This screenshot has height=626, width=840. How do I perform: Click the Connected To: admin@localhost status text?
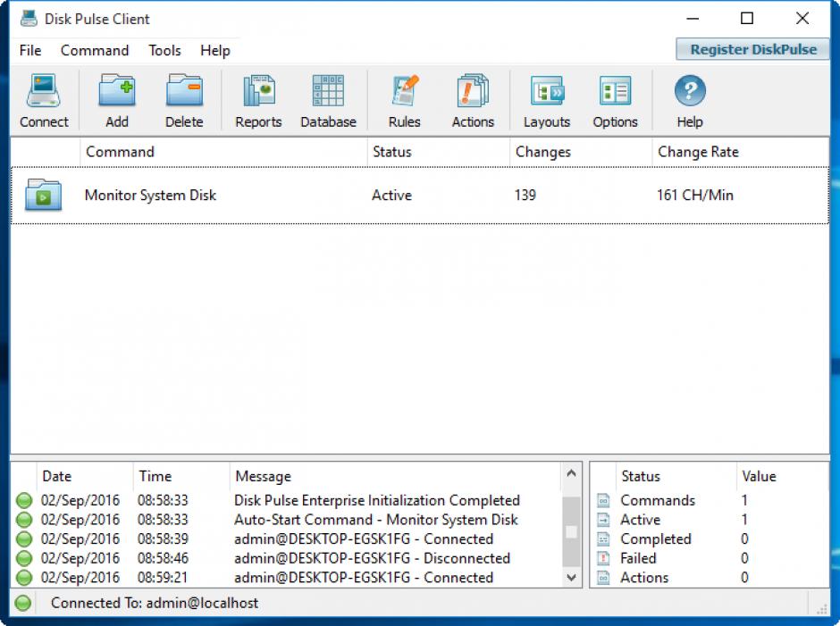pyautogui.click(x=155, y=603)
